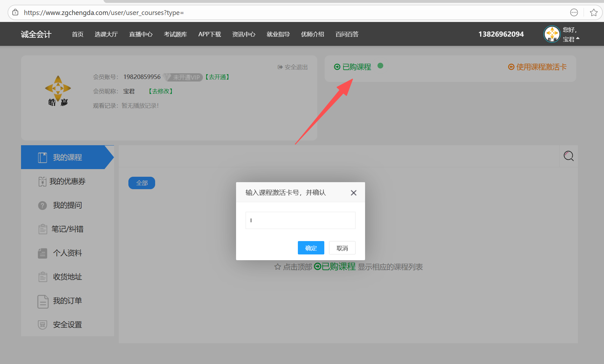This screenshot has height=364, width=604.
Task: Click the search magnifier icon
Action: (x=569, y=156)
